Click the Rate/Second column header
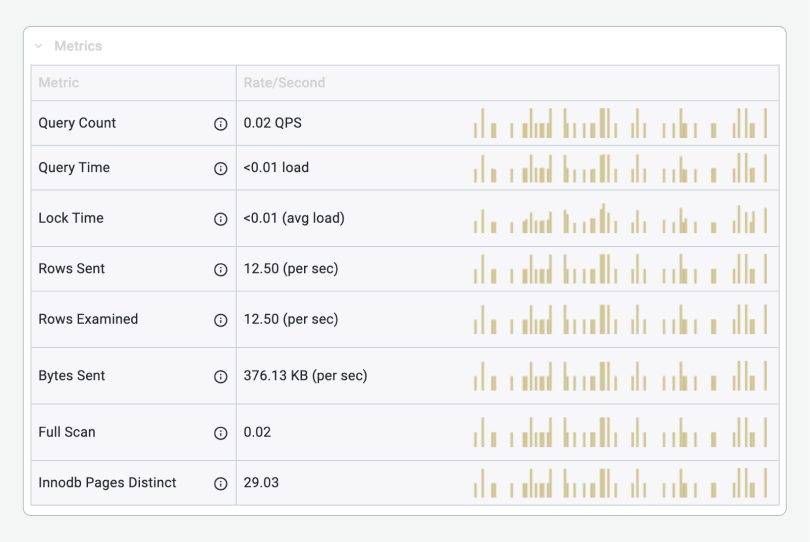810x542 pixels. pos(284,83)
